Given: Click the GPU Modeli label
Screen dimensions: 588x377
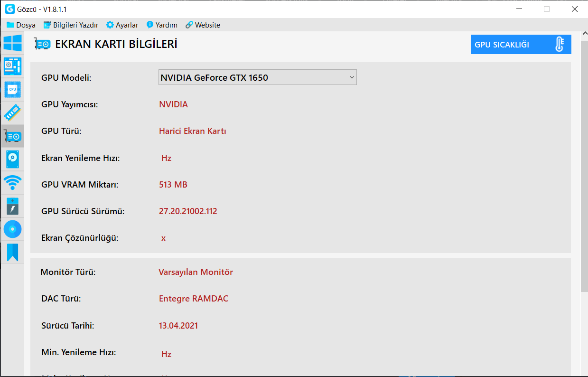Looking at the screenshot, I should pos(66,78).
